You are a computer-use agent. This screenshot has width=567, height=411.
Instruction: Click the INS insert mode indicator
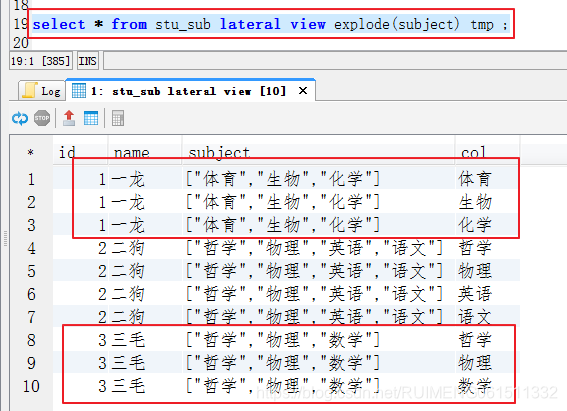(88, 61)
